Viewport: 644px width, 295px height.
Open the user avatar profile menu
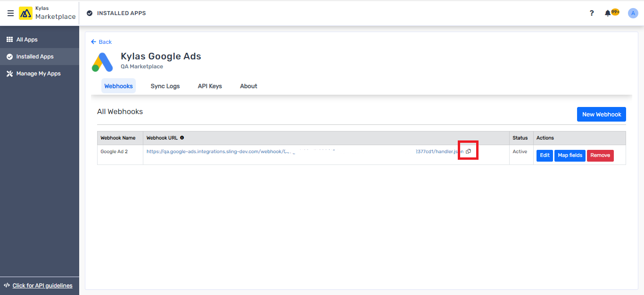(x=633, y=13)
